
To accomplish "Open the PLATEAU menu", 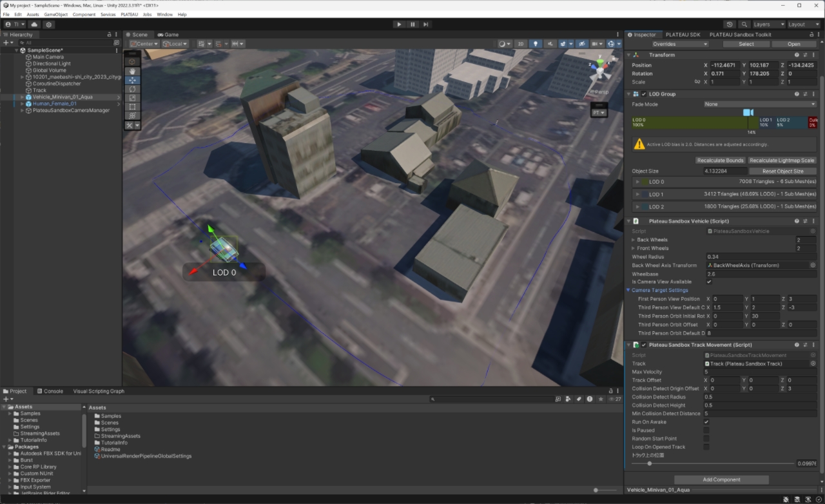I will 129,14.
